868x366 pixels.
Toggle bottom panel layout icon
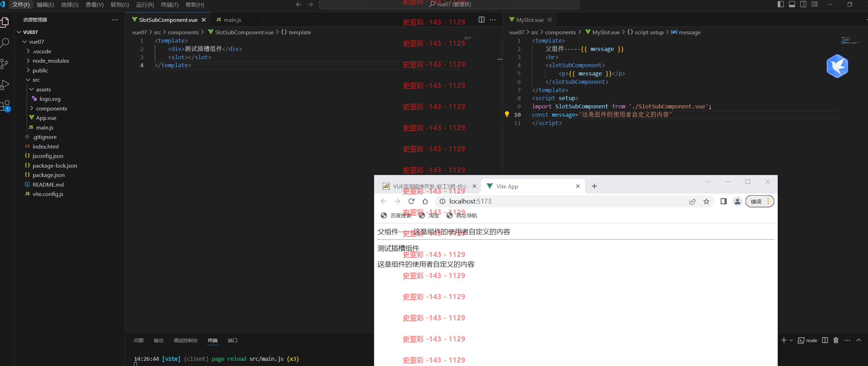pyautogui.click(x=792, y=4)
